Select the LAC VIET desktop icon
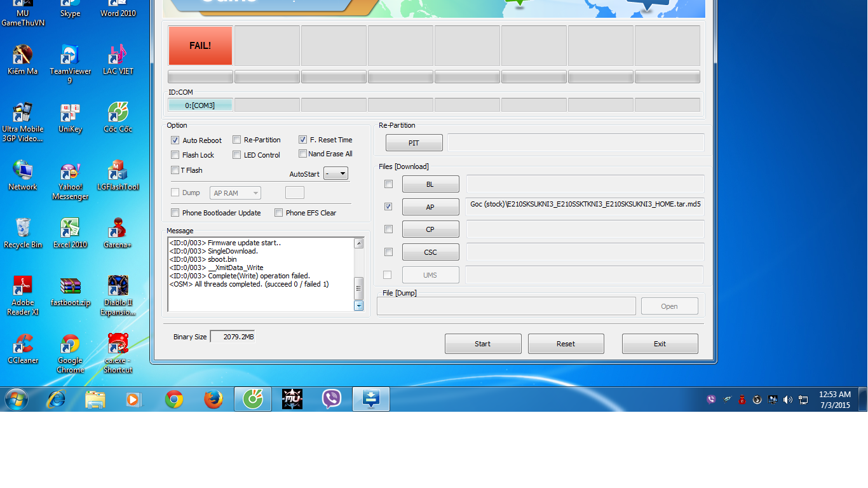868x488 pixels. 118,60
